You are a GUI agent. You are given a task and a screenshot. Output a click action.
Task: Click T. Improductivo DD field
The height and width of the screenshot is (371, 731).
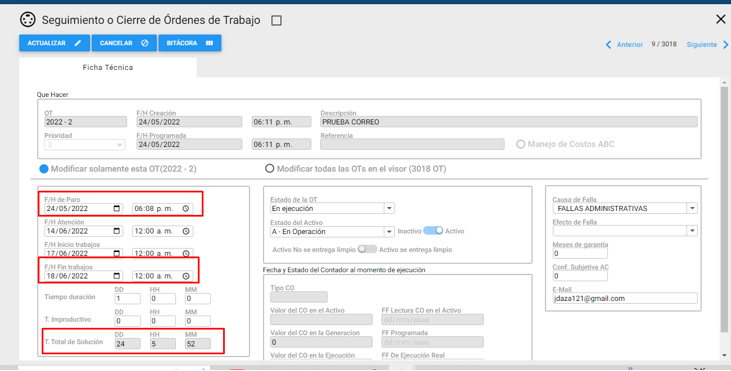tap(127, 321)
